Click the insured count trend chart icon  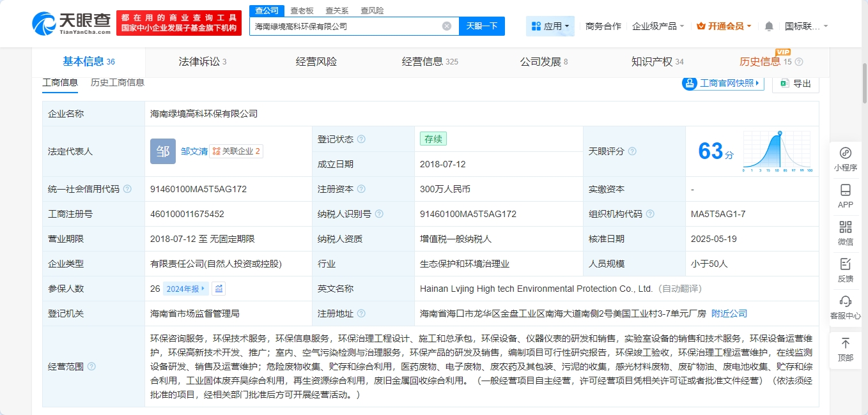219,289
